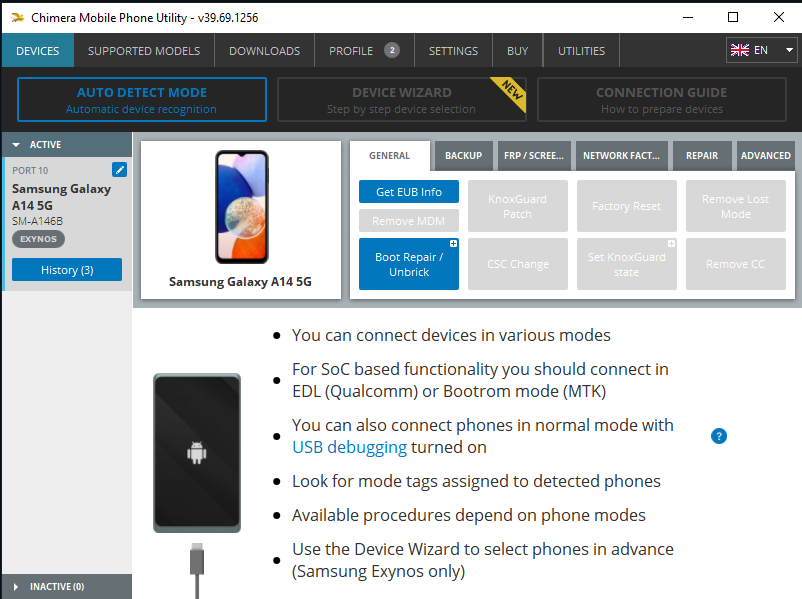Close the Chimera window
This screenshot has height=599, width=802.
(x=778, y=17)
